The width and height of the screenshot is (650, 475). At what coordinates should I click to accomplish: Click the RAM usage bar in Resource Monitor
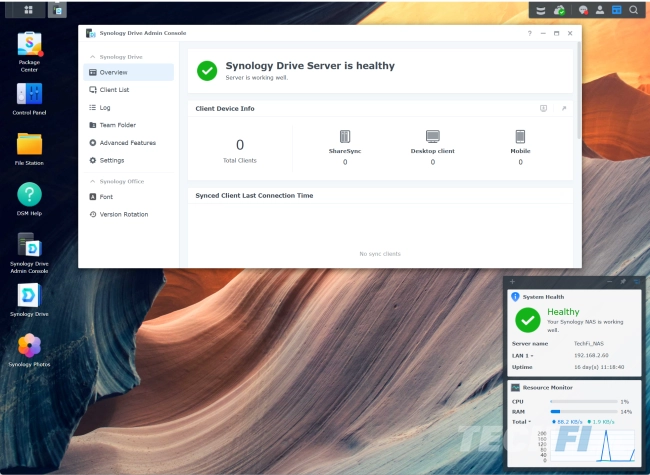coord(584,412)
